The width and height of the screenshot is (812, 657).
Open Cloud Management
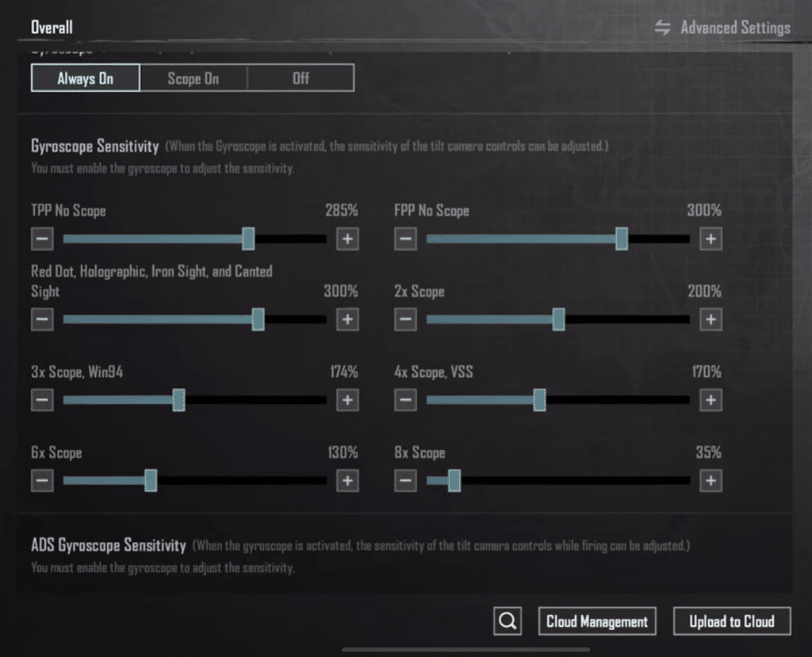[597, 621]
